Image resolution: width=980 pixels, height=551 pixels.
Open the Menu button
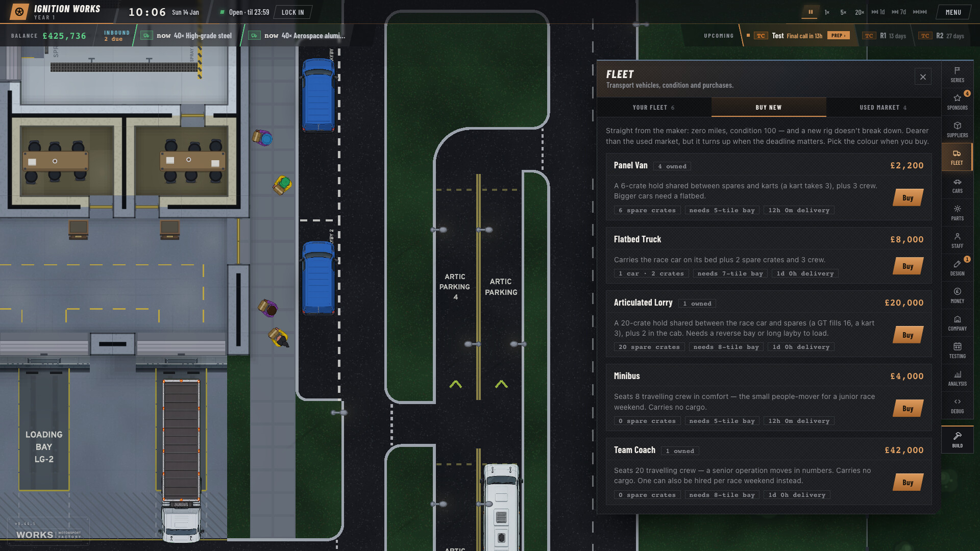[953, 12]
